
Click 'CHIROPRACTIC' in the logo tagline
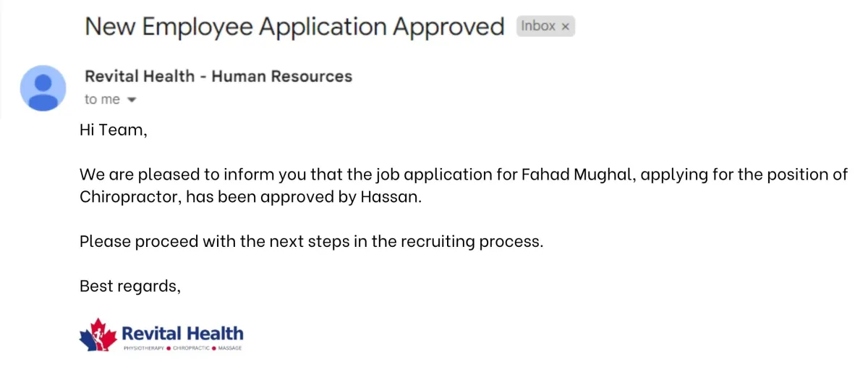(x=191, y=349)
